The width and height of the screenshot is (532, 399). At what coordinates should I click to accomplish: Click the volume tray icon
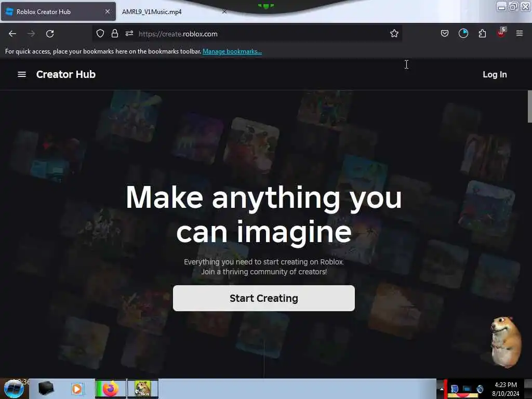(x=480, y=389)
